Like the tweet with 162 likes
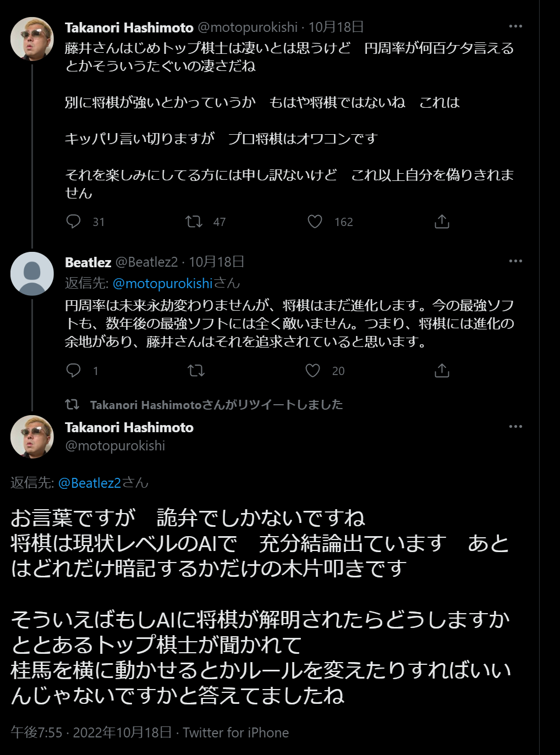Viewport: 560px width, 755px height. point(315,222)
